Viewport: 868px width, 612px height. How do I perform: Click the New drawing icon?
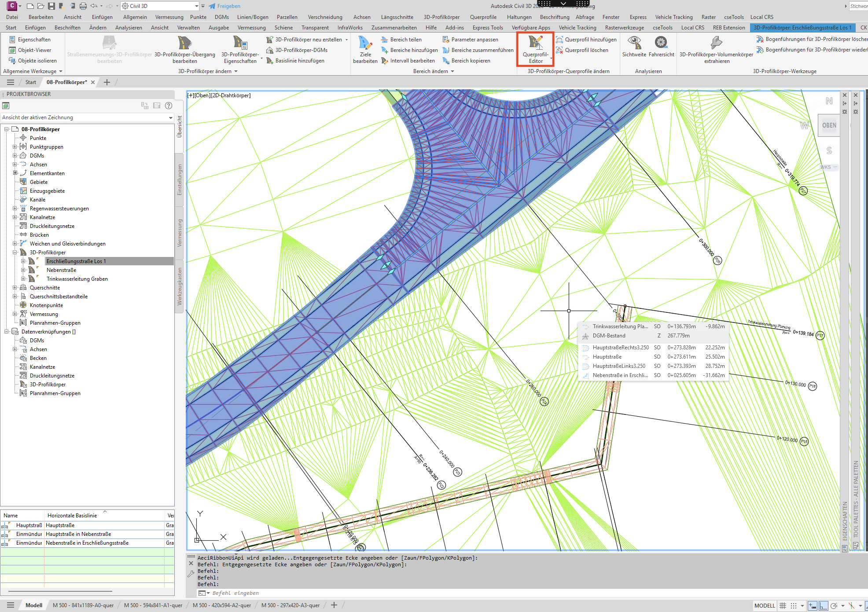(30, 6)
